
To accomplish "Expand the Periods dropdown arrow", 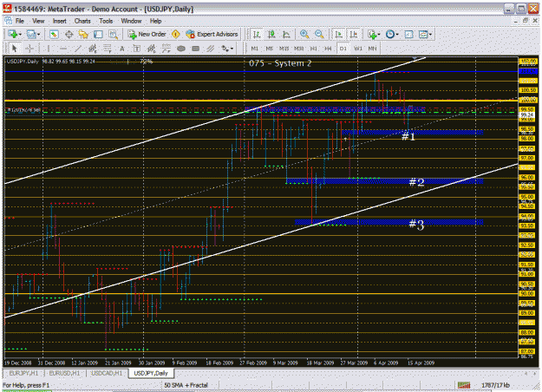I will pos(397,34).
